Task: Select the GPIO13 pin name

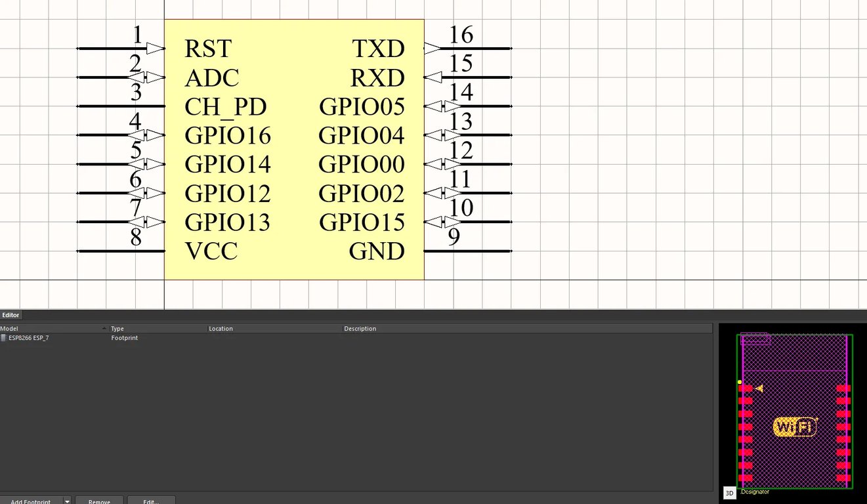Action: pyautogui.click(x=227, y=222)
